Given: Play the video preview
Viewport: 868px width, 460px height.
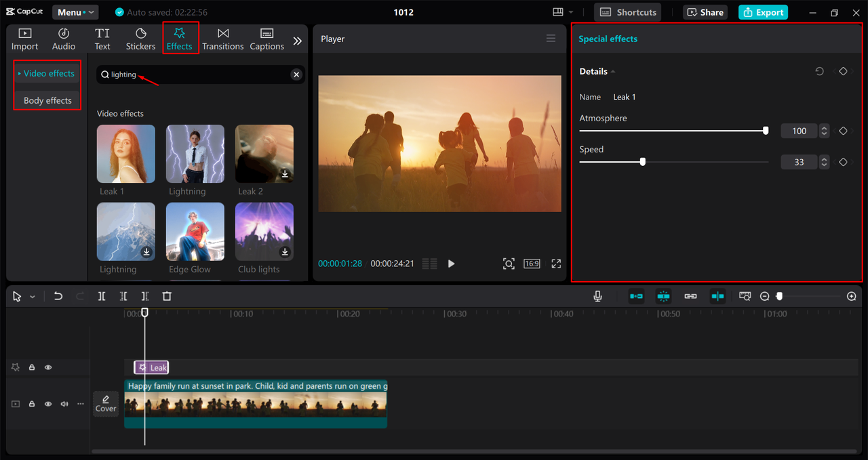Looking at the screenshot, I should [451, 264].
